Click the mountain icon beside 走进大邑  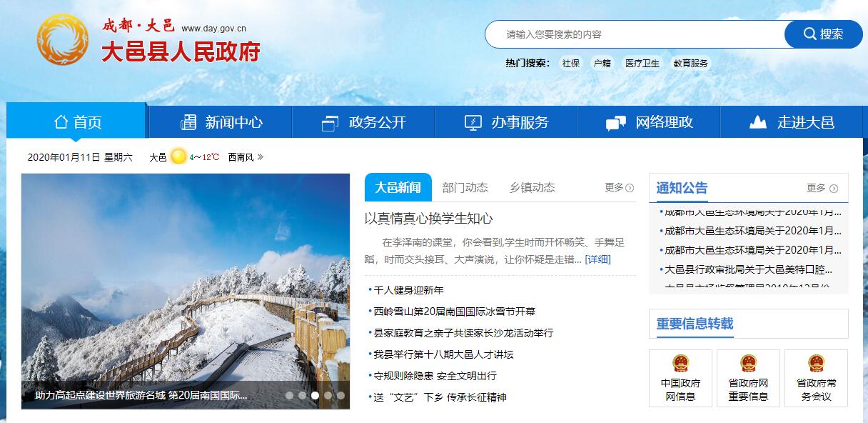pyautogui.click(x=758, y=123)
